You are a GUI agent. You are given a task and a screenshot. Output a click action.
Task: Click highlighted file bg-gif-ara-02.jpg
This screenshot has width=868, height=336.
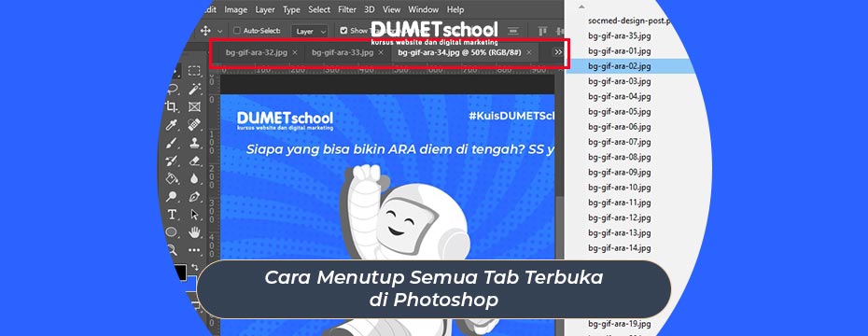tap(620, 66)
